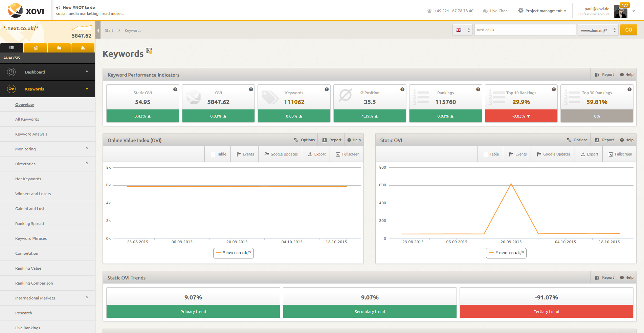
Task: Open Winners and Losers
Action: 33,194
